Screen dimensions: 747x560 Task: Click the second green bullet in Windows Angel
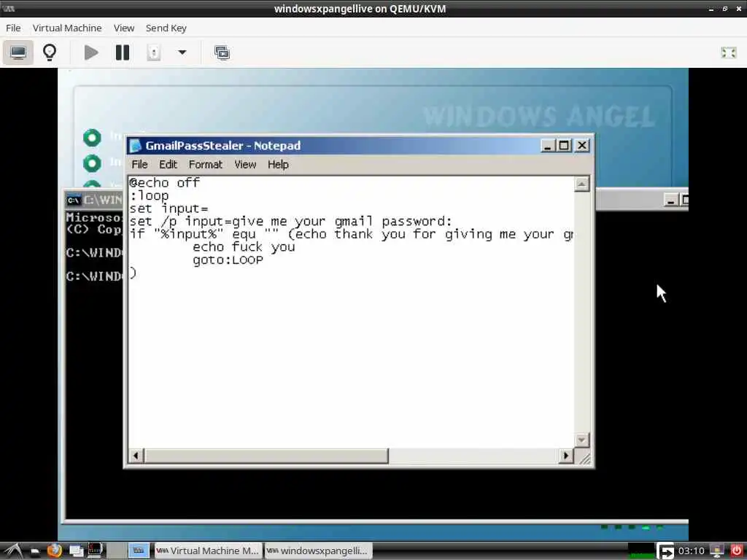click(x=92, y=163)
